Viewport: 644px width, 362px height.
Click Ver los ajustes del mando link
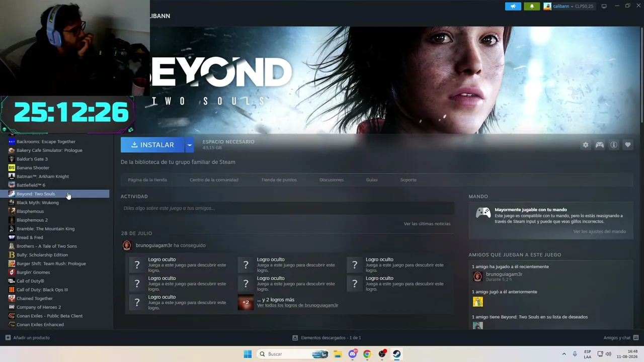pyautogui.click(x=600, y=231)
